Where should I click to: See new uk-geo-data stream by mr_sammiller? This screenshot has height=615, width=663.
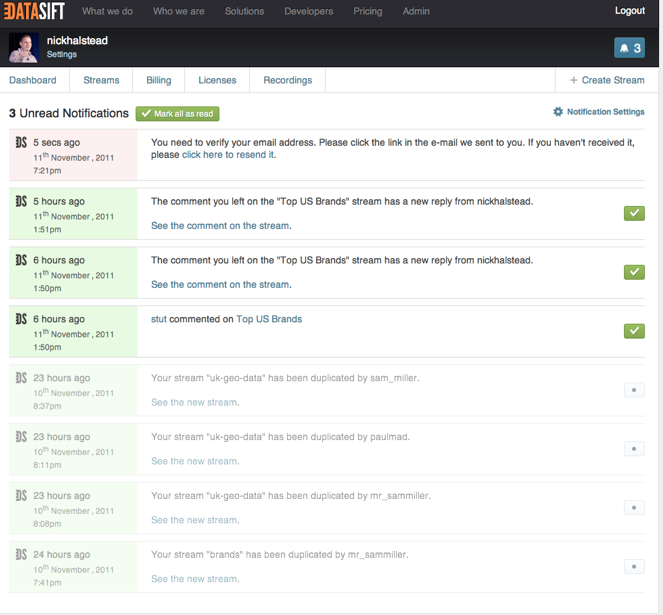(195, 520)
